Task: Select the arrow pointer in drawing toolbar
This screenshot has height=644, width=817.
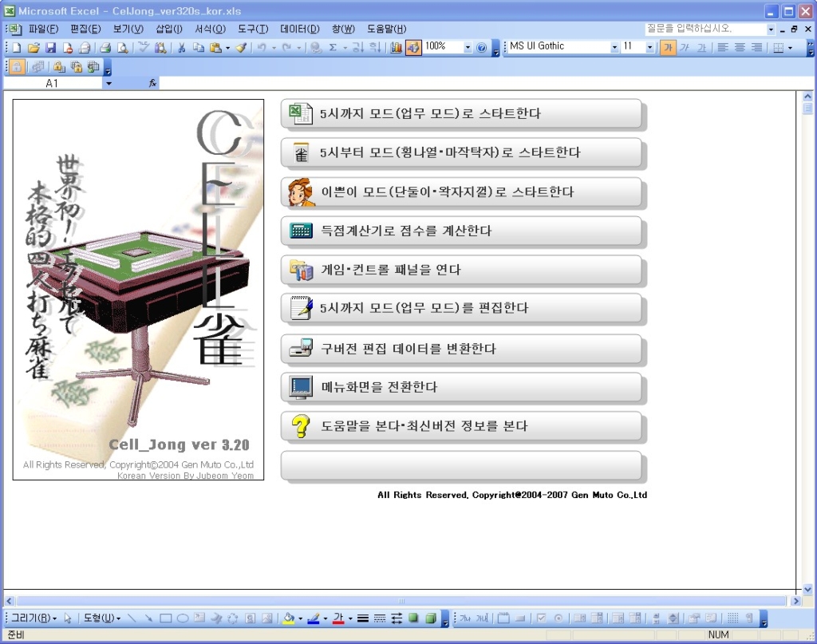Action: 68,618
